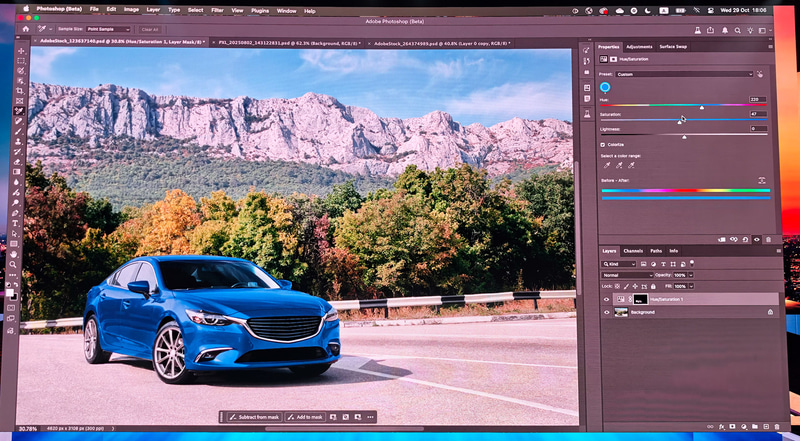The width and height of the screenshot is (800, 441).
Task: Delete layer using trash icon
Action: coord(777,427)
